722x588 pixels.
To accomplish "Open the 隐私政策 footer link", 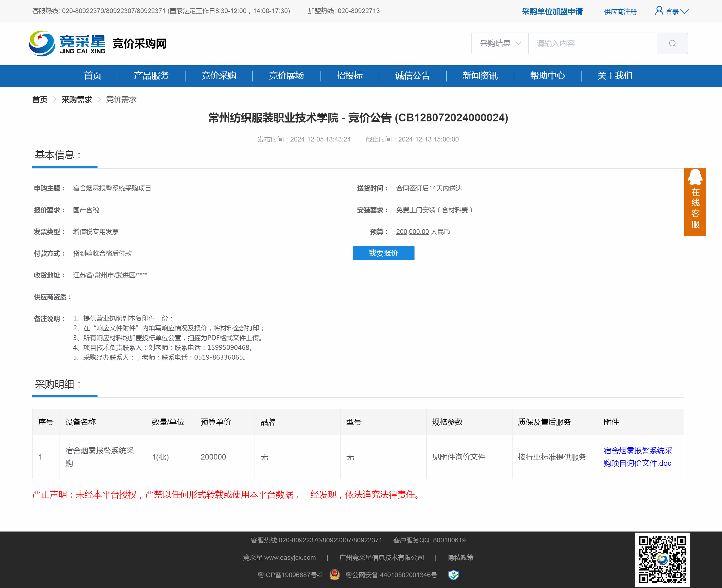I will click(x=460, y=558).
